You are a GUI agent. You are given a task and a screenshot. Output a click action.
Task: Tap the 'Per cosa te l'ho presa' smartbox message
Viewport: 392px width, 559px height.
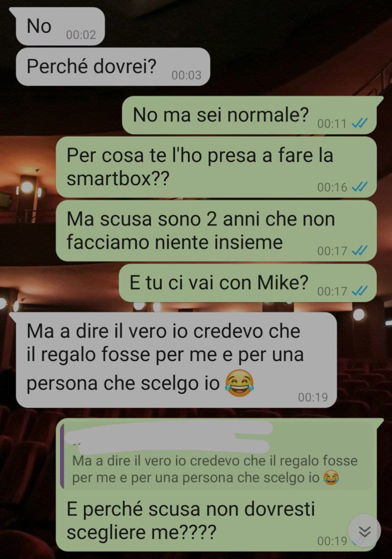point(216,167)
